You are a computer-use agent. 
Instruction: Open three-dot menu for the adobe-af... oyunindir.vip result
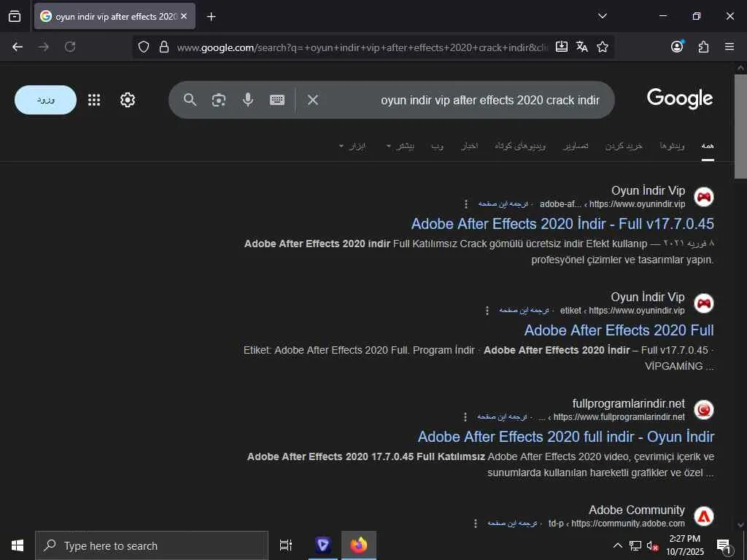coord(466,204)
